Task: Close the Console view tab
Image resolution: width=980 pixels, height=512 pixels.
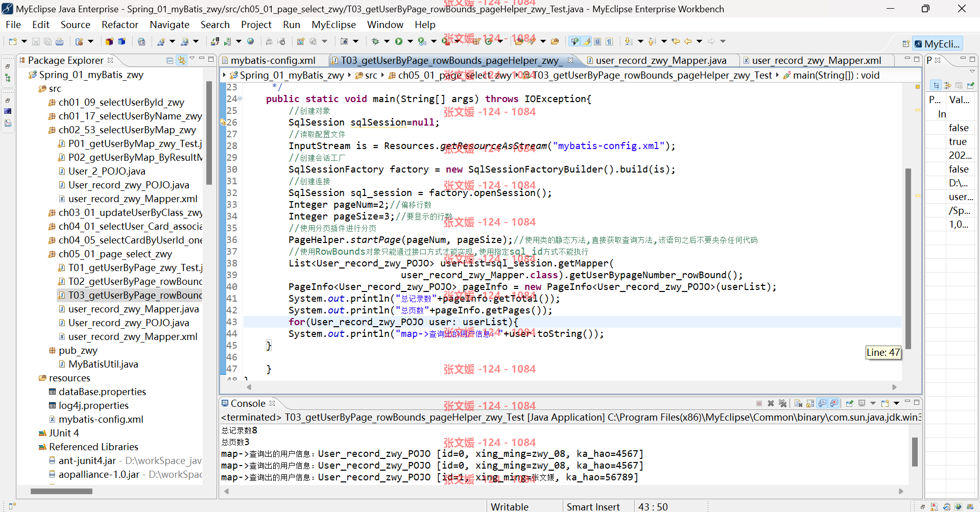Action: [x=272, y=403]
